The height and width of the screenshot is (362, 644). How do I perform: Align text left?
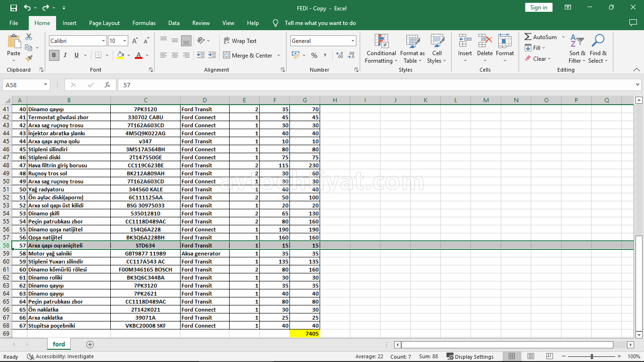click(164, 55)
